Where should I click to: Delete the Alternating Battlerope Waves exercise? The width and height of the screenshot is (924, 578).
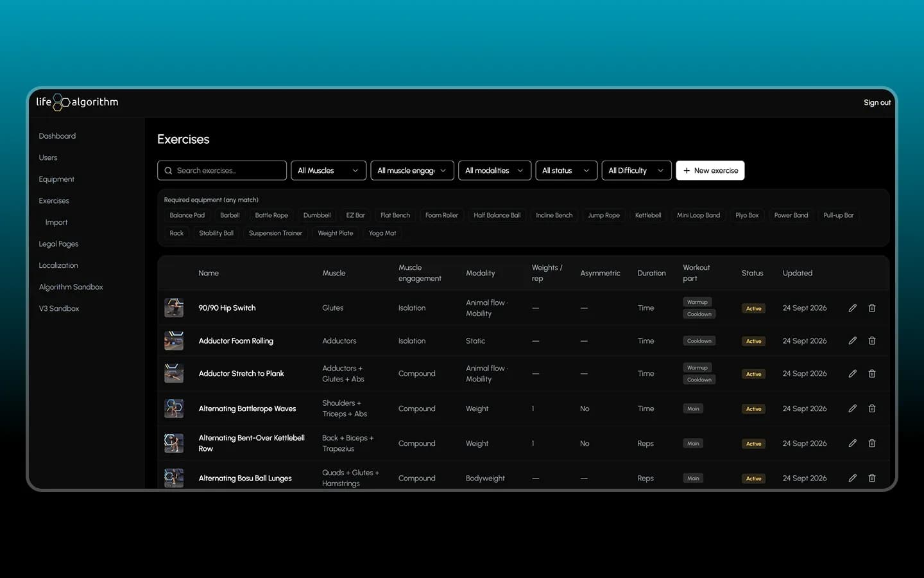[x=872, y=408]
